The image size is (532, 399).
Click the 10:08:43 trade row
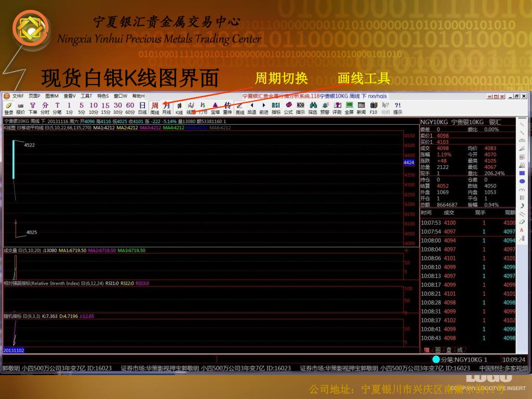468,338
